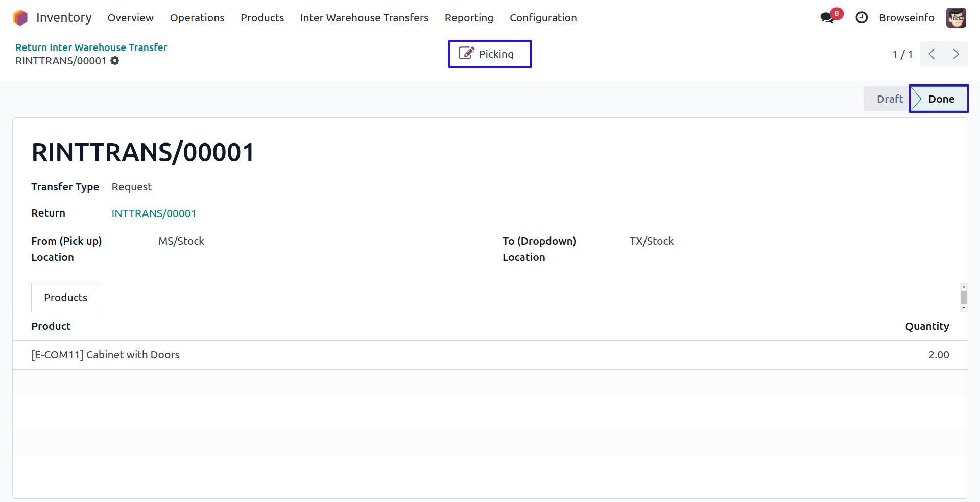
Task: Click Return Inter Warehouse Transfer breadcrumb
Action: [91, 47]
